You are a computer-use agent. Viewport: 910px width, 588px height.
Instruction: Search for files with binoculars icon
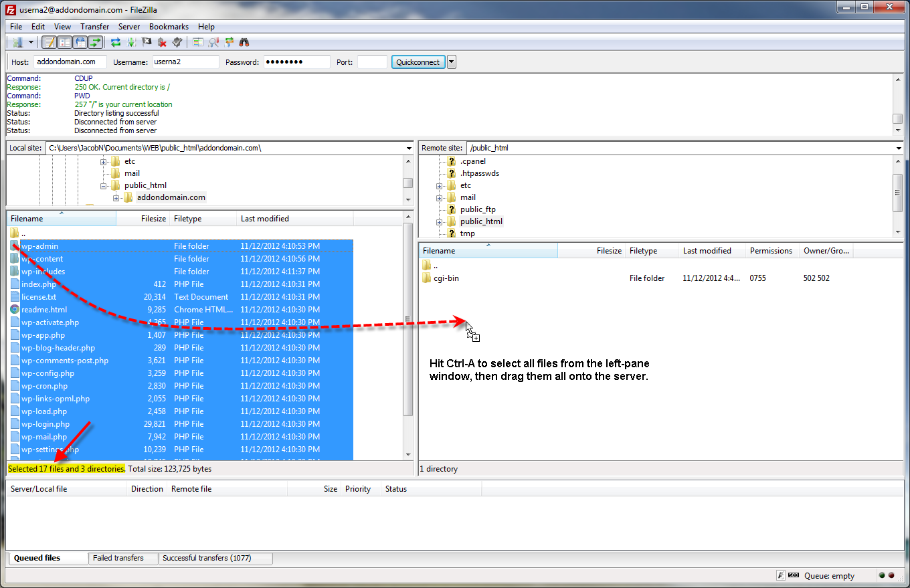pos(244,42)
